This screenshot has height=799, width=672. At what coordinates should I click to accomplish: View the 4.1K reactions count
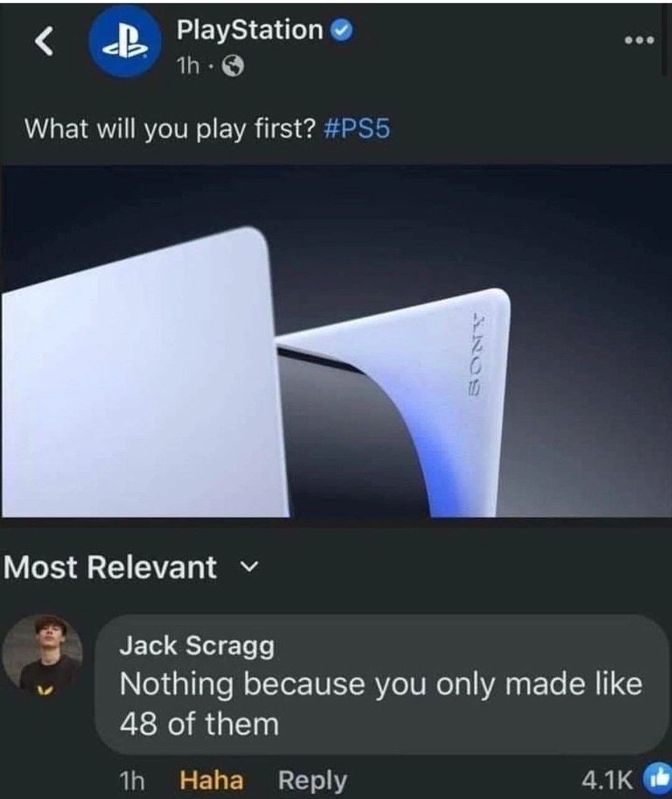[607, 779]
